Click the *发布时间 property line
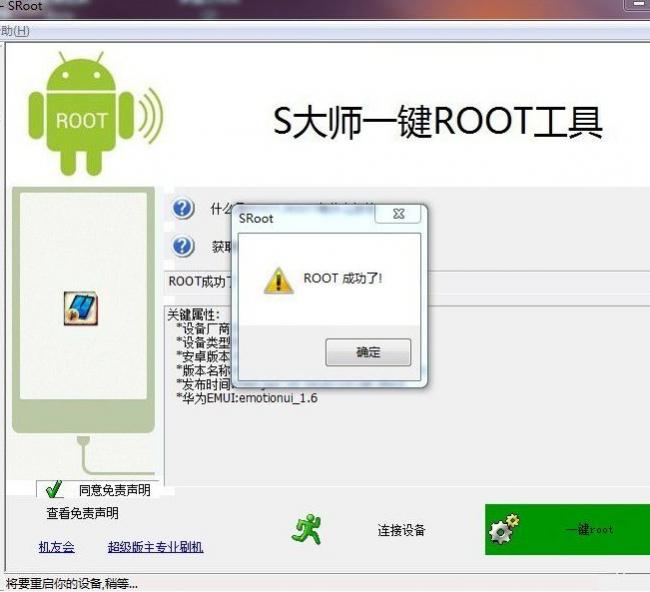 203,384
